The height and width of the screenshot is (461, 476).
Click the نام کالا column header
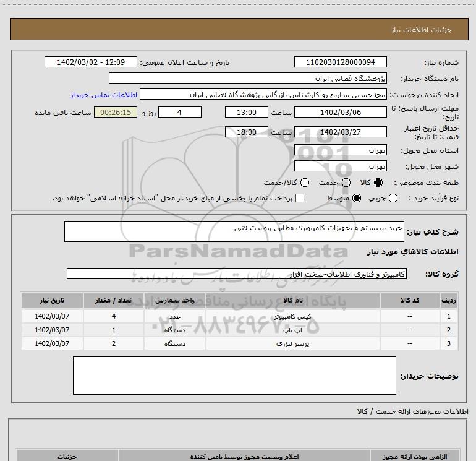(x=293, y=300)
